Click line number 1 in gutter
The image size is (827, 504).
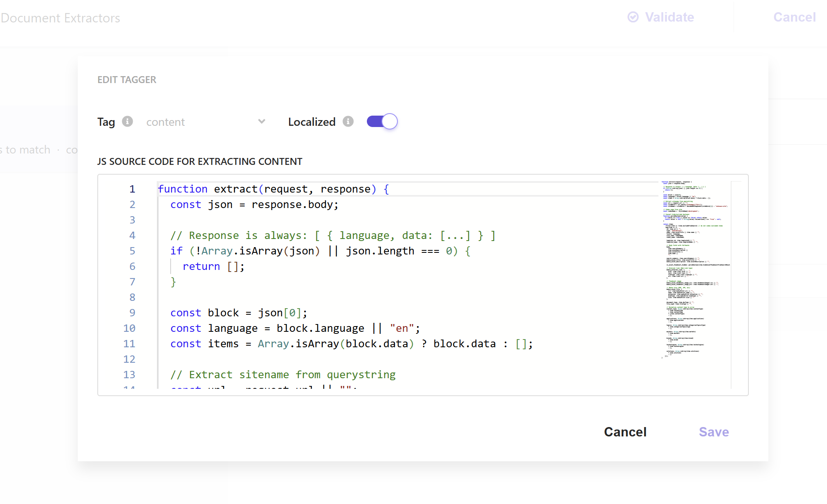[132, 189]
